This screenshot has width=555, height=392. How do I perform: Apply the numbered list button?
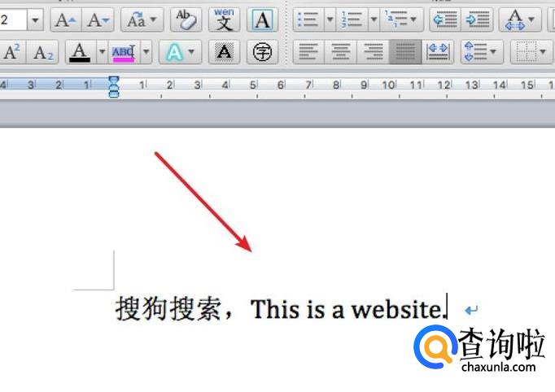352,20
